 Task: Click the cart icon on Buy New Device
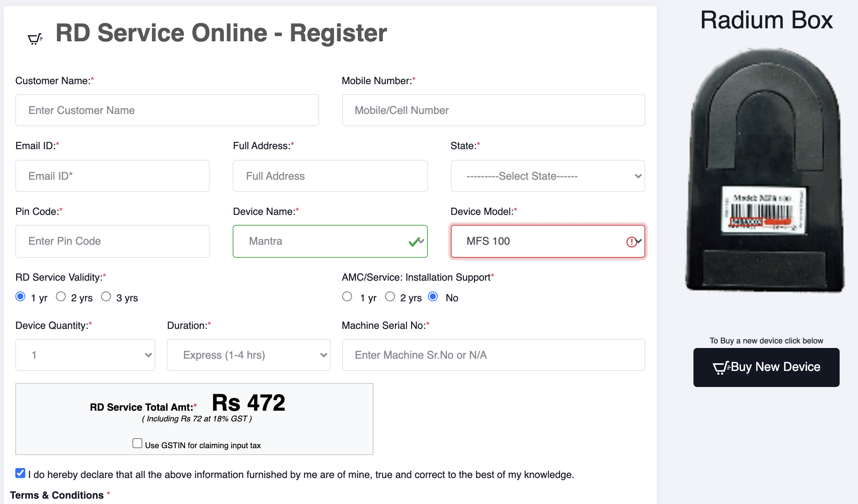[721, 367]
